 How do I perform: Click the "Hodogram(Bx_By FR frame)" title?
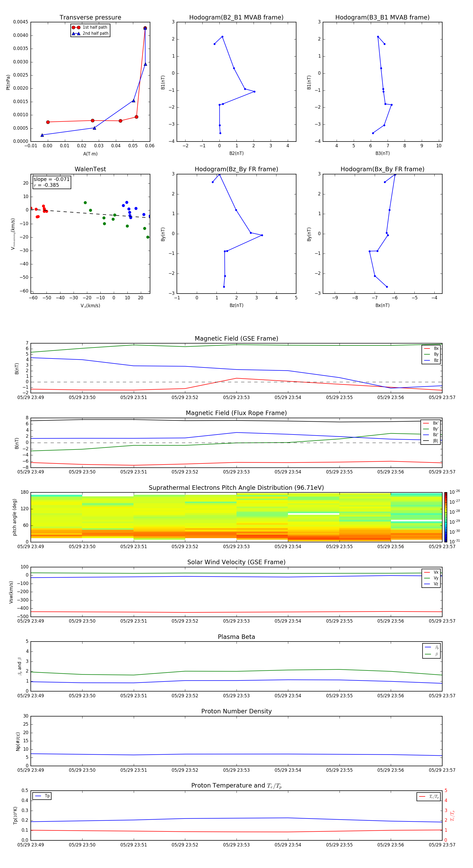382,169
